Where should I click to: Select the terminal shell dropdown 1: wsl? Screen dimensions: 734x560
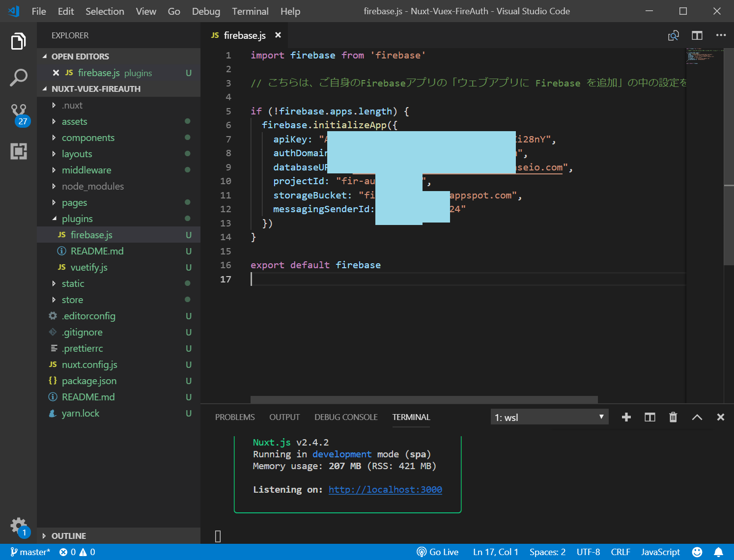tap(549, 417)
